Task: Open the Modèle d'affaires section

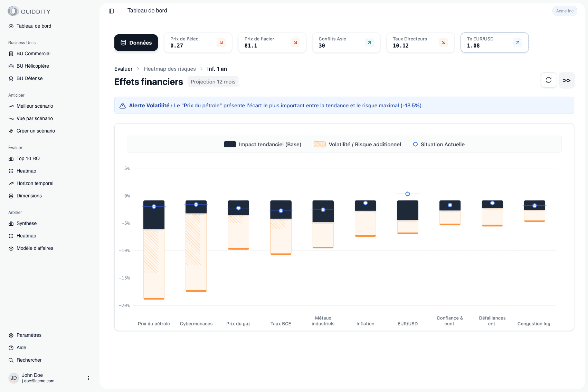Action: [35, 248]
